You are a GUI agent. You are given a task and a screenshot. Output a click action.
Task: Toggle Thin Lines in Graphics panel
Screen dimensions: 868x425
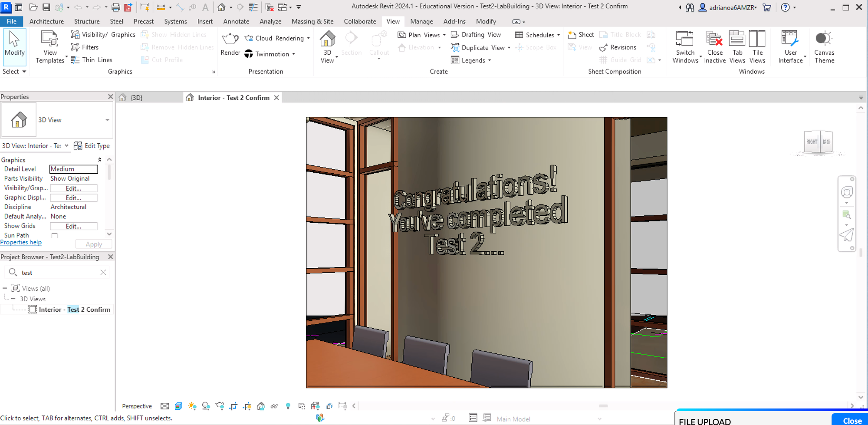coord(92,60)
